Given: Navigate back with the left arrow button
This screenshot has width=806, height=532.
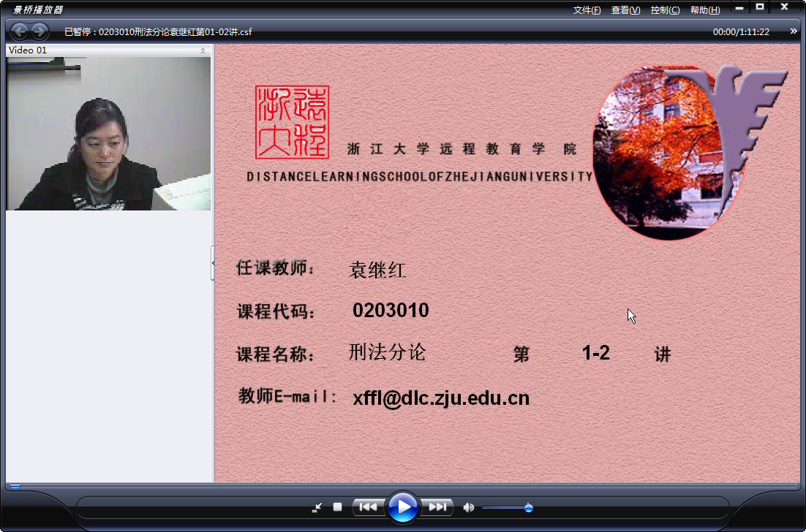Looking at the screenshot, I should click(20, 31).
